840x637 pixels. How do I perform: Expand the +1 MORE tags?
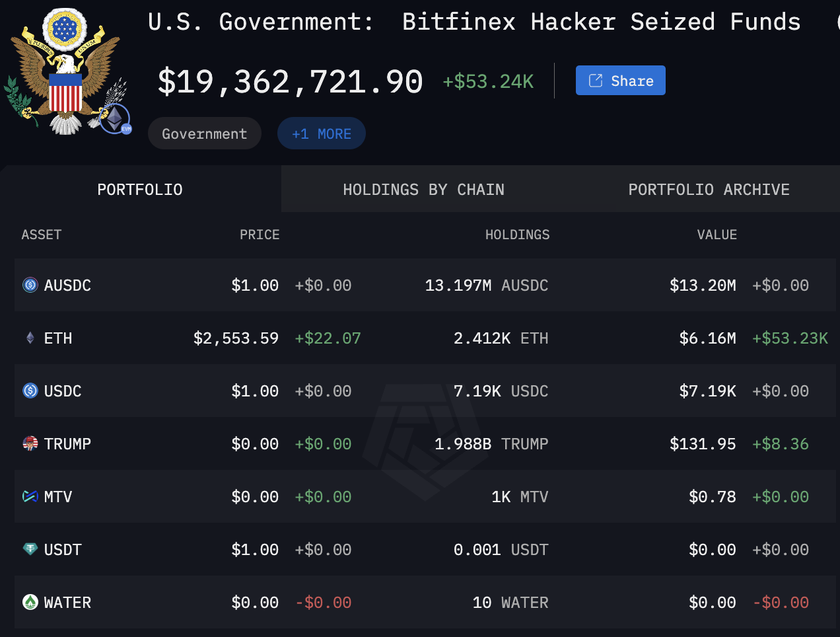click(321, 133)
